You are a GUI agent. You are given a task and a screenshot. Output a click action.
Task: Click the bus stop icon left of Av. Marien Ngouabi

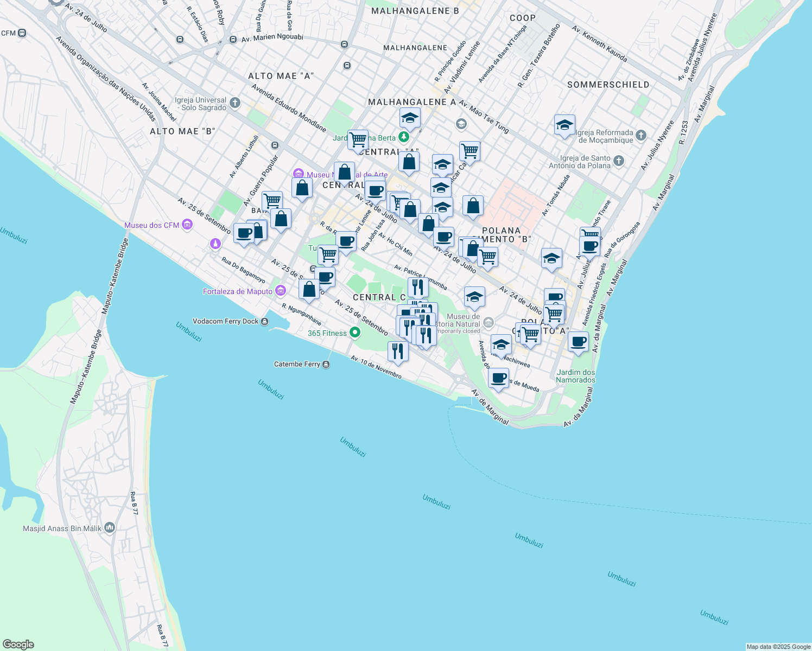[233, 39]
